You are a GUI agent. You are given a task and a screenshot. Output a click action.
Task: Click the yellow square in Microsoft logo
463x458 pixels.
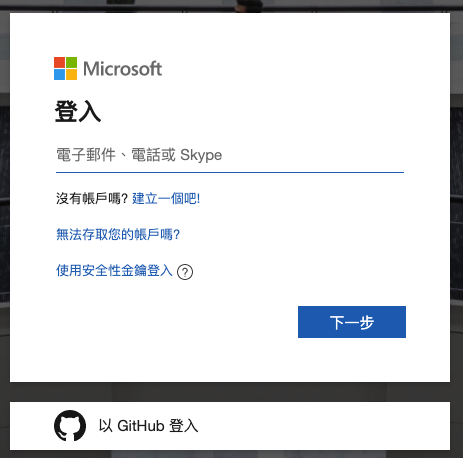(71, 74)
